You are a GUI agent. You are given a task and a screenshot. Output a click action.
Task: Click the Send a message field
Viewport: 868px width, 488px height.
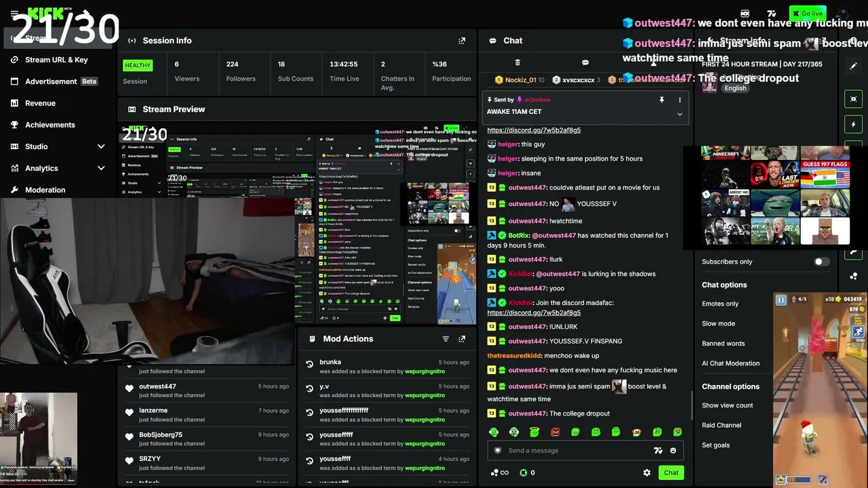[585, 451]
